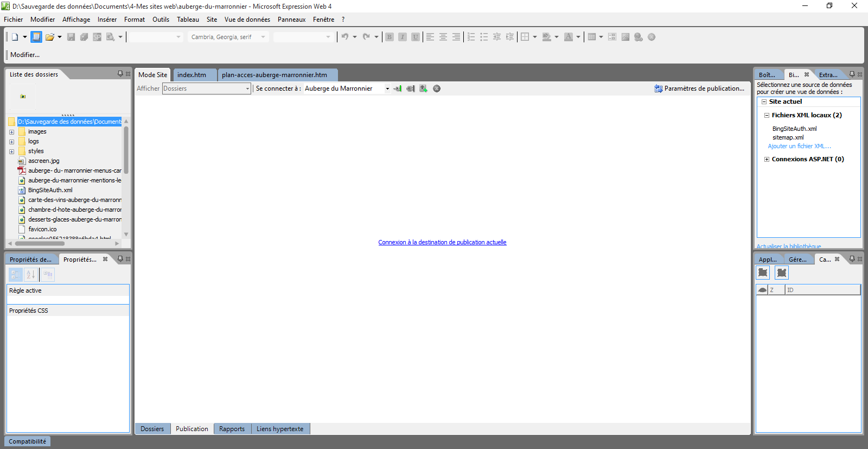Collapse Fichiers XML locaux node
The height and width of the screenshot is (449, 868).
click(x=767, y=115)
